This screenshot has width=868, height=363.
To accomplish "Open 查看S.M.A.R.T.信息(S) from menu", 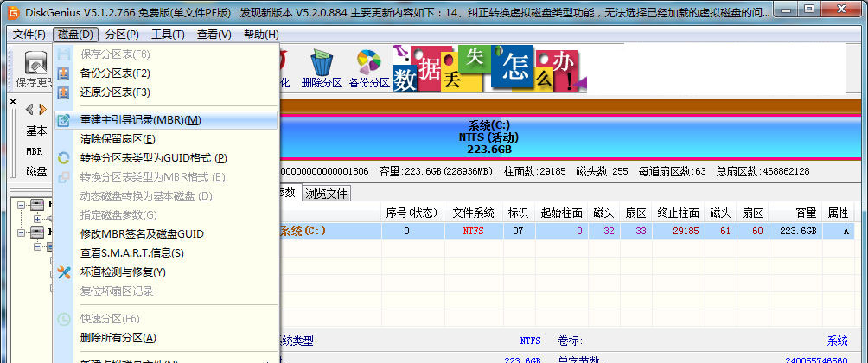I will 165,253.
